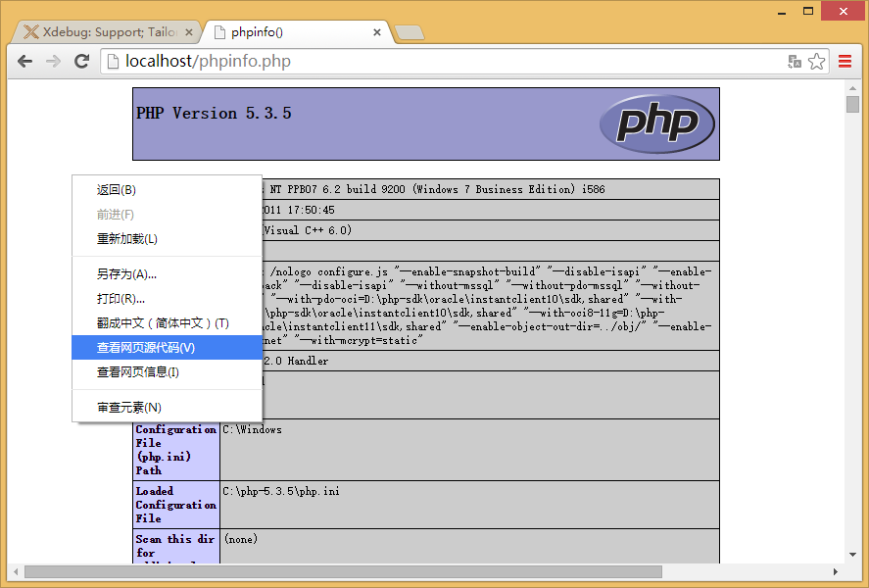Close the phpinfo() tab

click(377, 32)
